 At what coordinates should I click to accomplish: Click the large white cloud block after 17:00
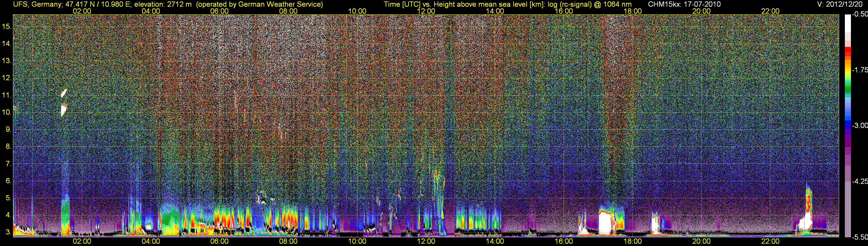pos(605,223)
